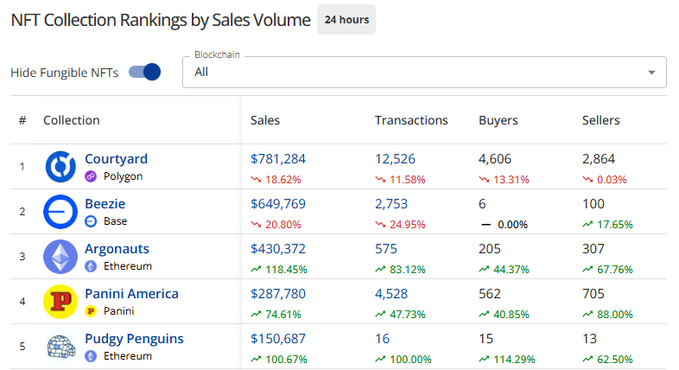Click the small Panini chain icon
This screenshot has width=679, height=370.
[91, 311]
